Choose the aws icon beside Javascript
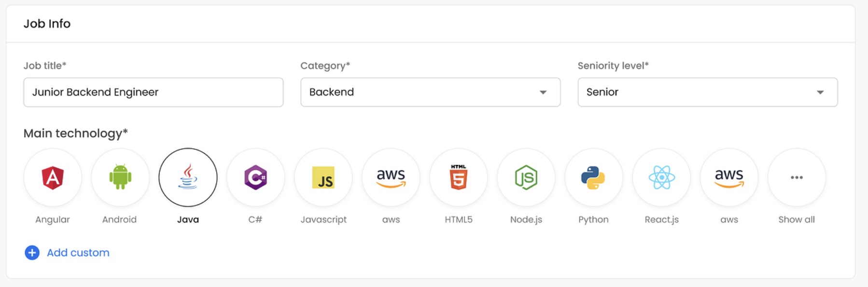 (x=391, y=177)
